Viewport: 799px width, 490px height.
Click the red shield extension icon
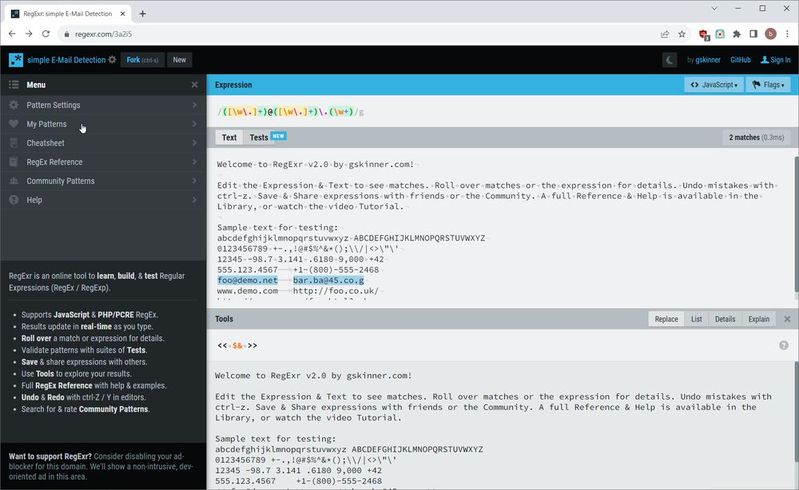click(704, 34)
